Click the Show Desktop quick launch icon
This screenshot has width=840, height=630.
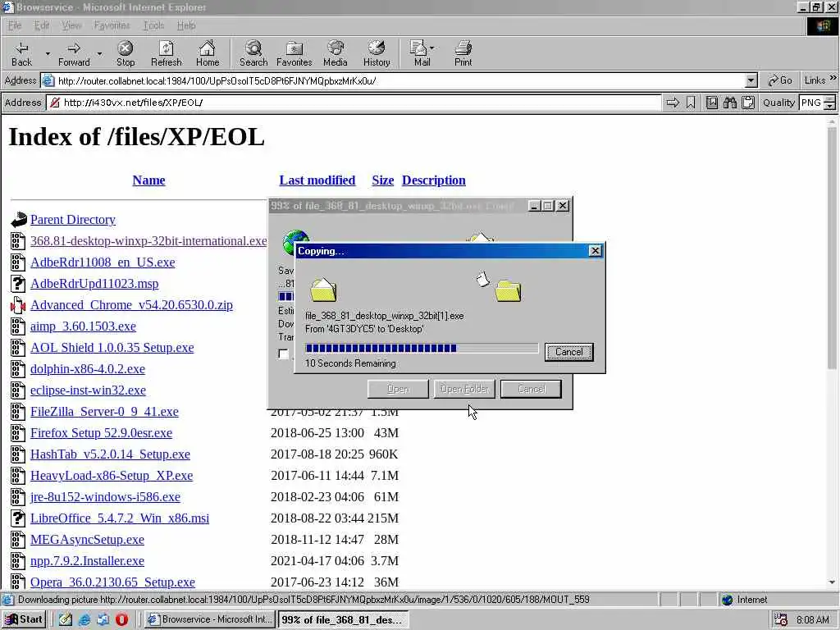coord(66,619)
